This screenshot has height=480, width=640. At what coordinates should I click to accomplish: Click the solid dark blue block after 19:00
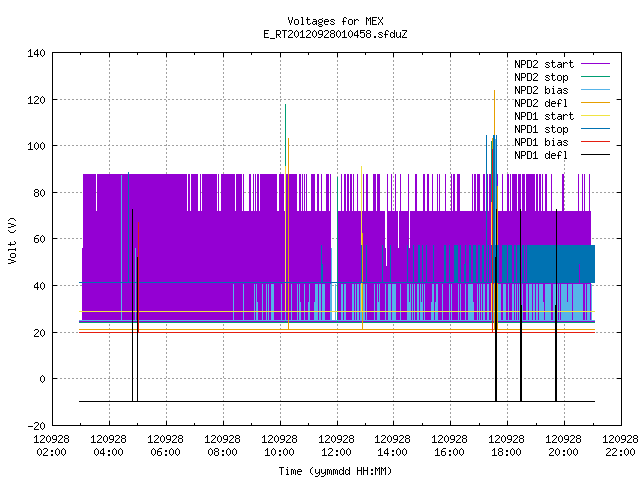point(561,264)
